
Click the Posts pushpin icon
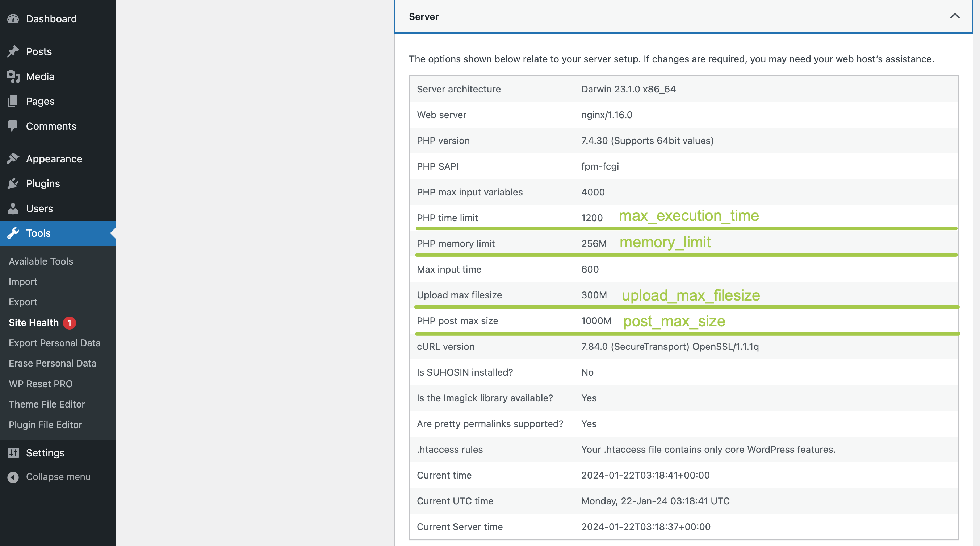13,51
